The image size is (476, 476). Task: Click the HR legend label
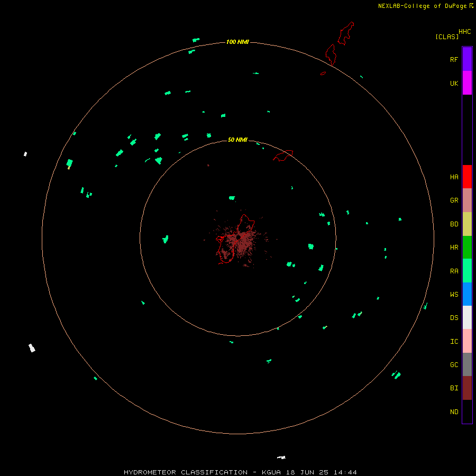[x=454, y=248]
